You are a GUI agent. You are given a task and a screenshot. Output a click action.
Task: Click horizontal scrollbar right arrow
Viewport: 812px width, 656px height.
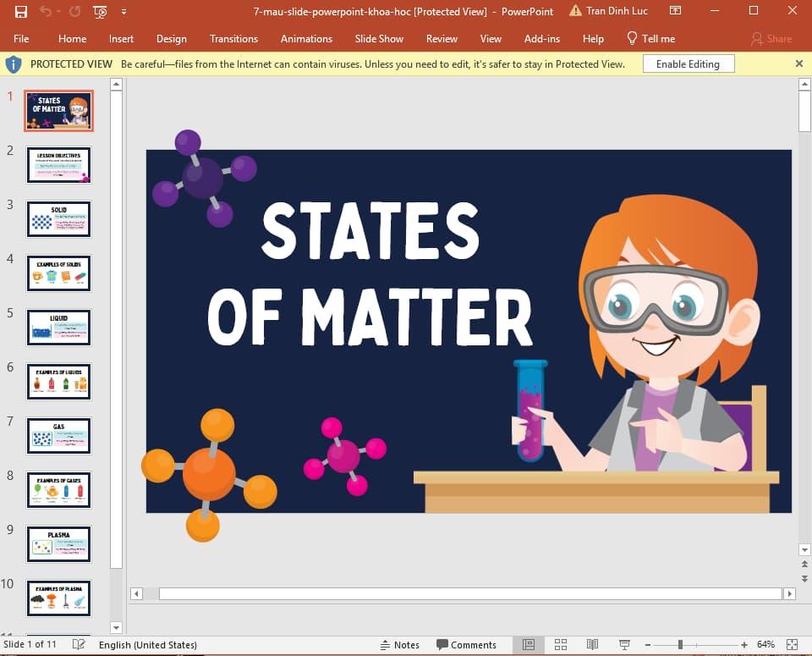tap(789, 594)
